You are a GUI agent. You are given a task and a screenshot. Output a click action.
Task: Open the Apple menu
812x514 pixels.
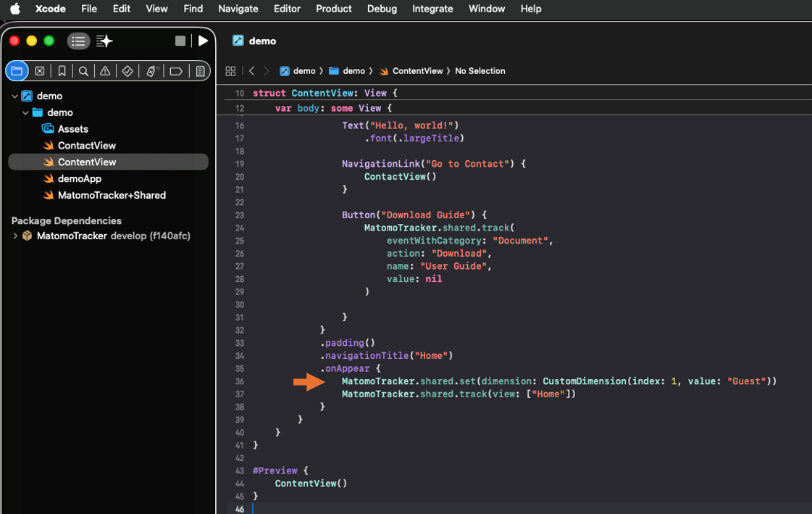(15, 9)
